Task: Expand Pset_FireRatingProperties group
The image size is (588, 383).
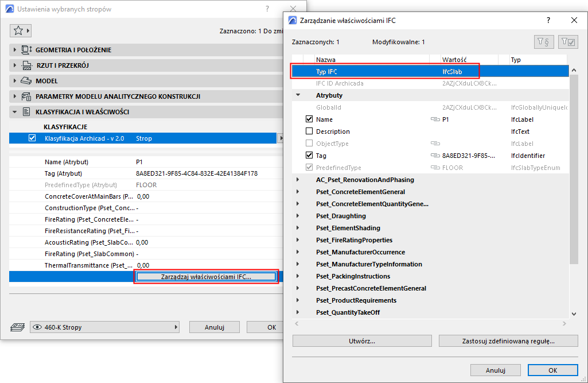Action: point(298,239)
